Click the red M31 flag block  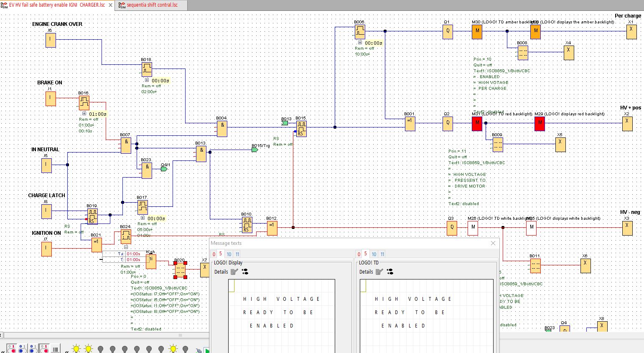(477, 124)
